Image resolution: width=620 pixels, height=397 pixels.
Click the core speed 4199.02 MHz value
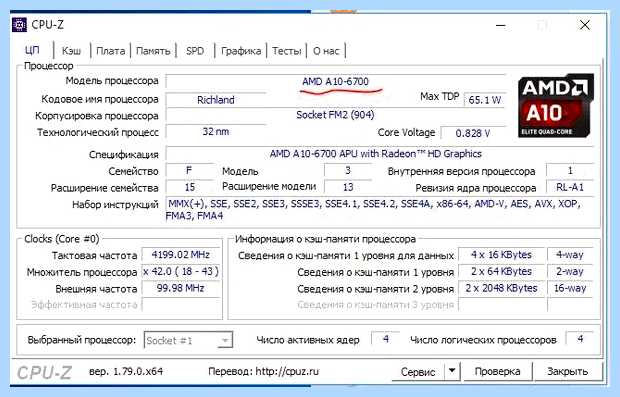(181, 255)
